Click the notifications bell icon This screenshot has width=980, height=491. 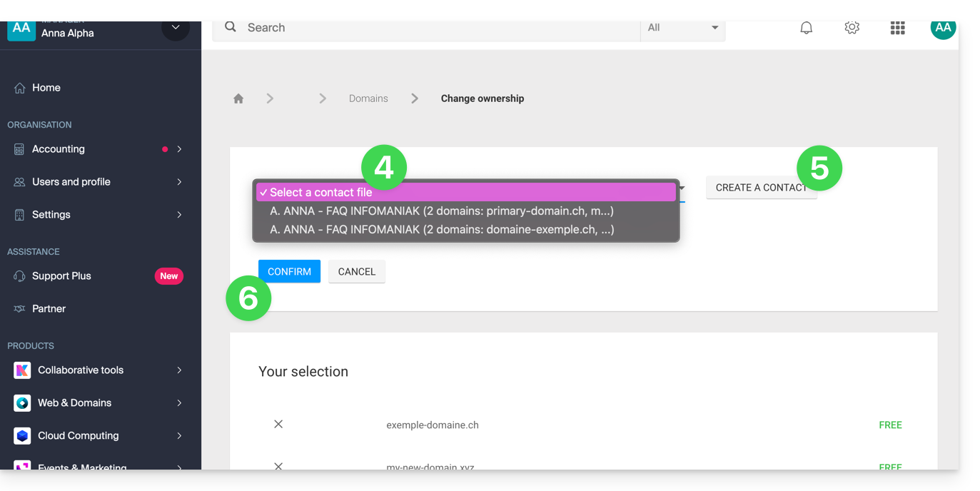(806, 29)
